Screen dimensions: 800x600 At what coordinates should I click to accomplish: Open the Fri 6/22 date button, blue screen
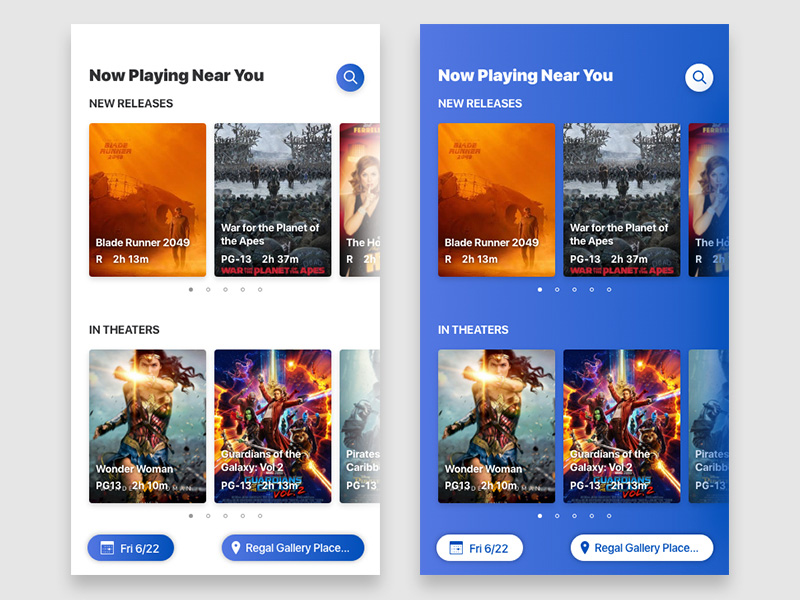click(480, 548)
